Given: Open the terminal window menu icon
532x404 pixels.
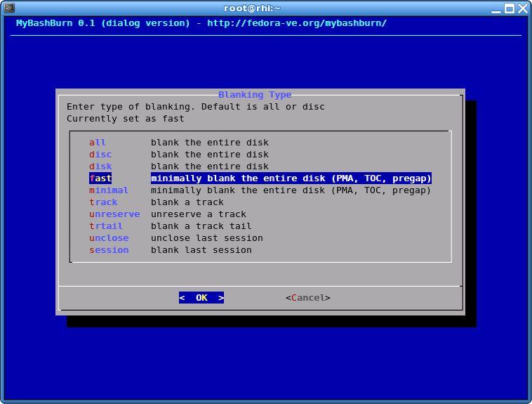Looking at the screenshot, I should coord(8,8).
